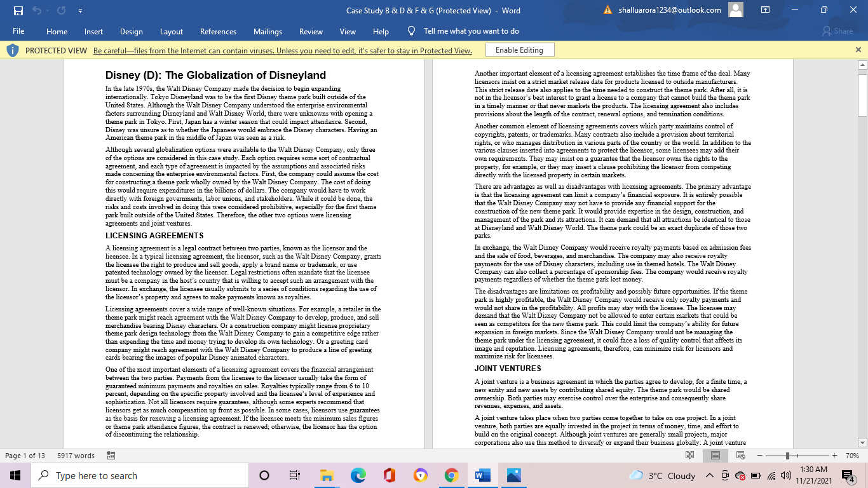The height and width of the screenshot is (488, 868).
Task: Open the Help ribbon tab
Action: click(x=381, y=31)
